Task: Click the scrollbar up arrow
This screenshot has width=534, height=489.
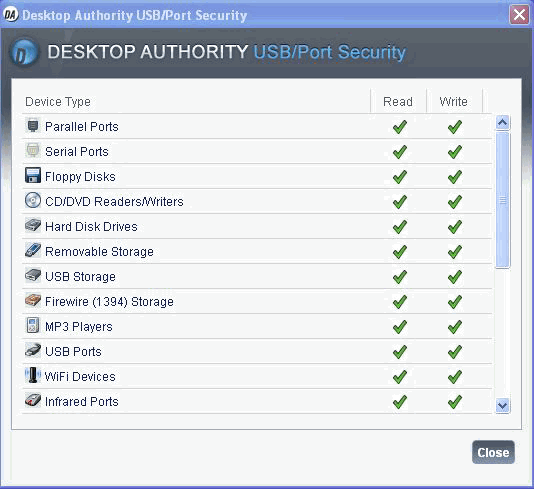Action: pyautogui.click(x=503, y=123)
